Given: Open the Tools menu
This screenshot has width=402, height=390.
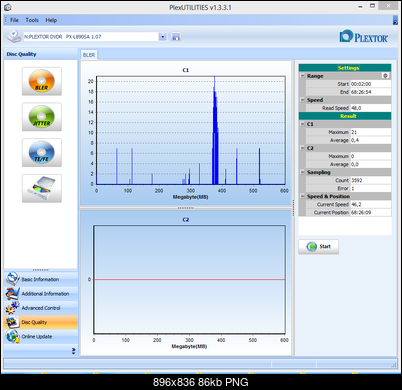Looking at the screenshot, I should (32, 20).
